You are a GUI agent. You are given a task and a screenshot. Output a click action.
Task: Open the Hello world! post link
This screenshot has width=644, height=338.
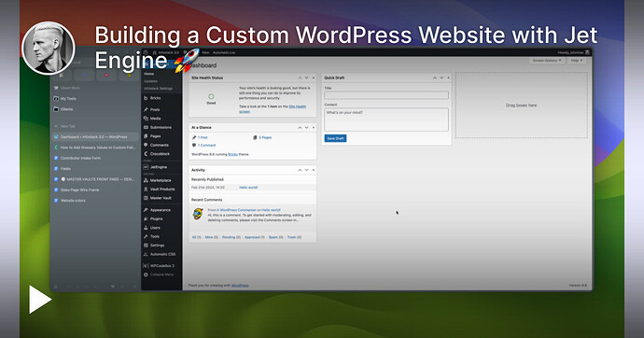248,188
